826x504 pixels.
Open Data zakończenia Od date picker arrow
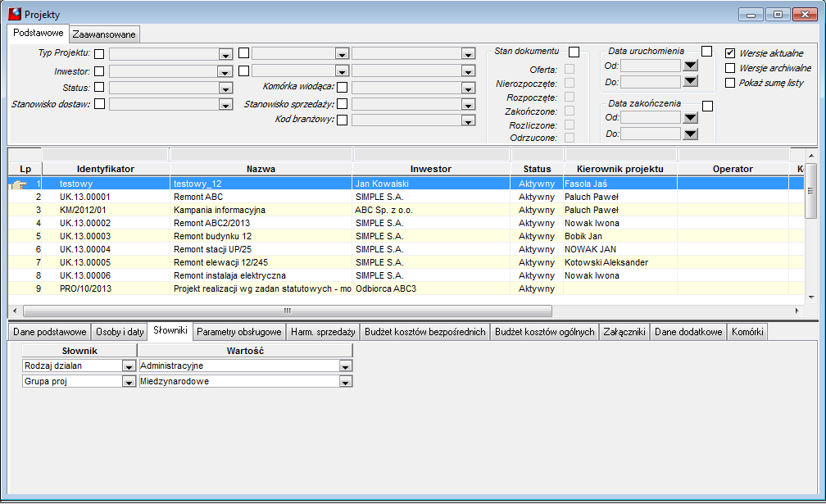point(691,117)
